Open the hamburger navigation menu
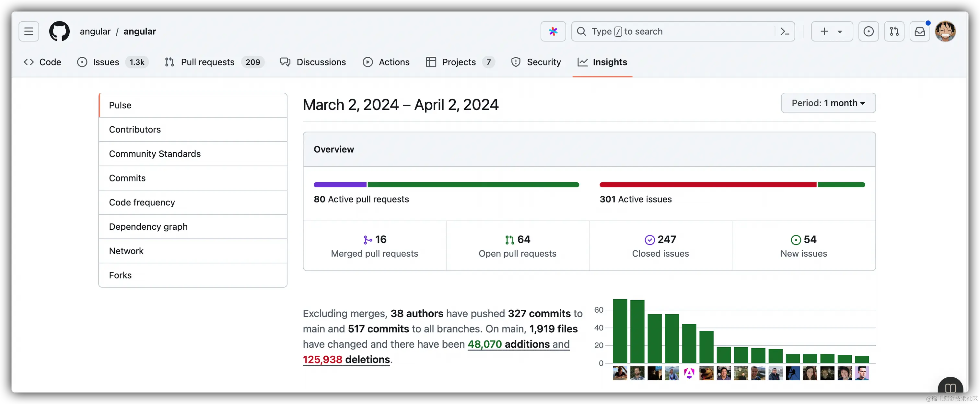980x404 pixels. point(28,31)
